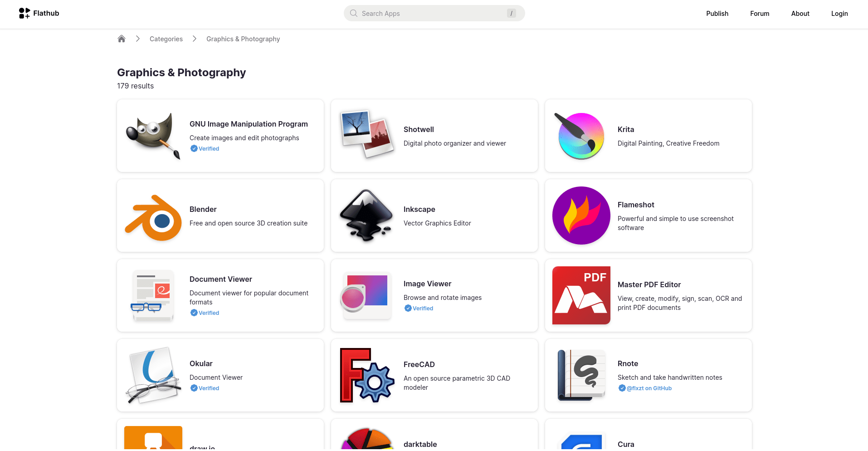Open GNU Image Manipulation Program title
This screenshot has width=868, height=451.
pyautogui.click(x=249, y=124)
